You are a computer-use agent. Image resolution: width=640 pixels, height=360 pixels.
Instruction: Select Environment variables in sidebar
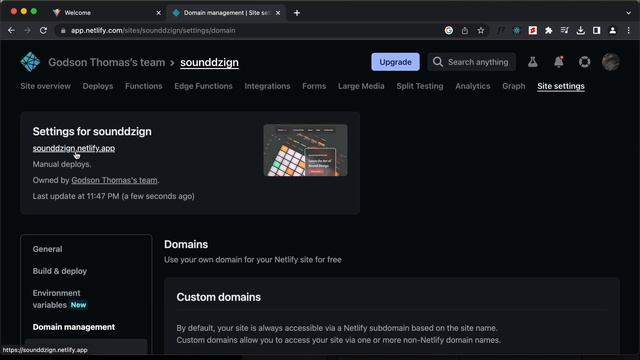pyautogui.click(x=59, y=299)
